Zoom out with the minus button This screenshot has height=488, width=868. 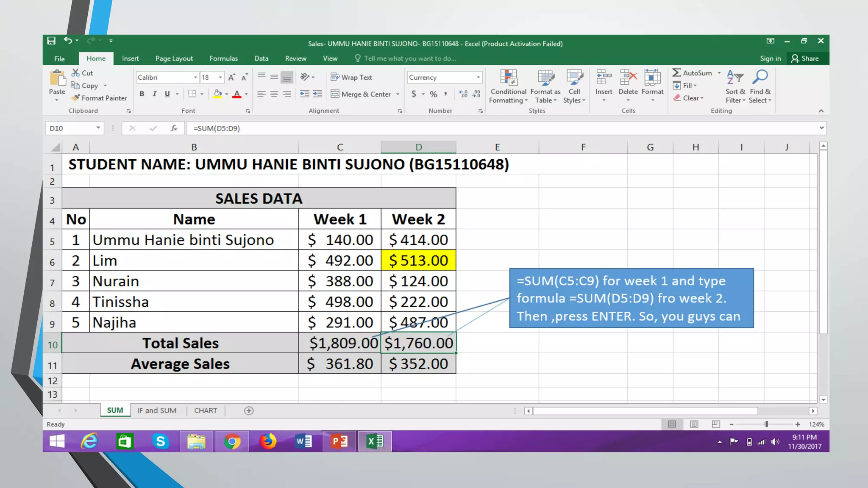[x=732, y=424]
